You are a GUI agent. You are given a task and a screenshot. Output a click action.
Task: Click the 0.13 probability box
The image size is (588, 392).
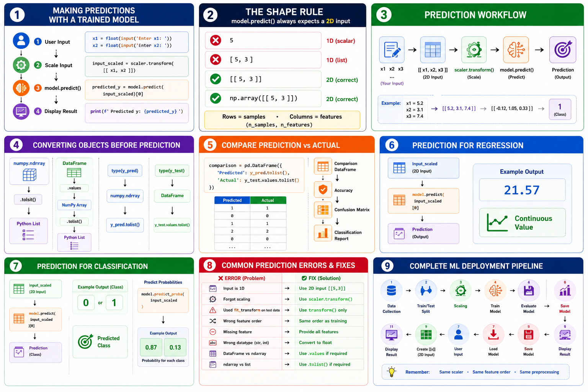pyautogui.click(x=175, y=347)
